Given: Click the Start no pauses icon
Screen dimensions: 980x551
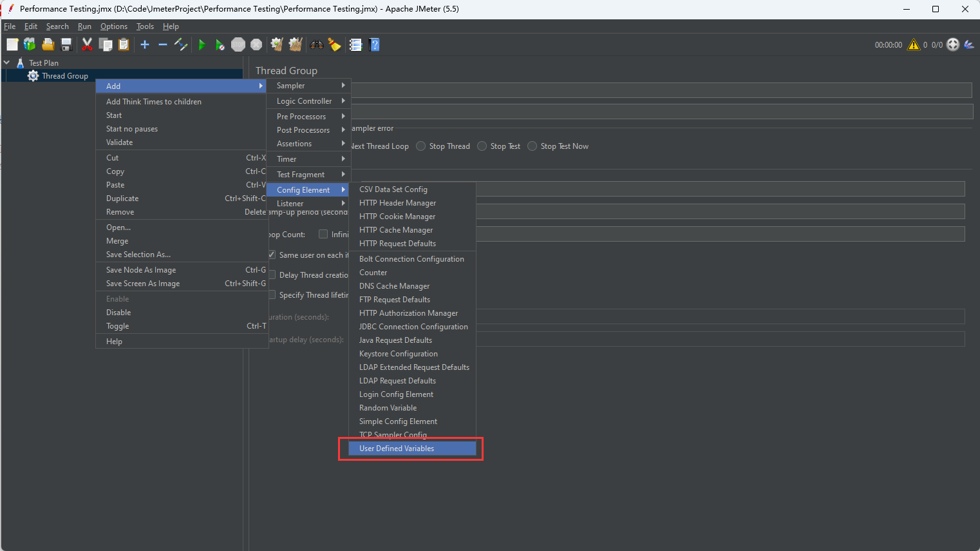Looking at the screenshot, I should click(220, 44).
